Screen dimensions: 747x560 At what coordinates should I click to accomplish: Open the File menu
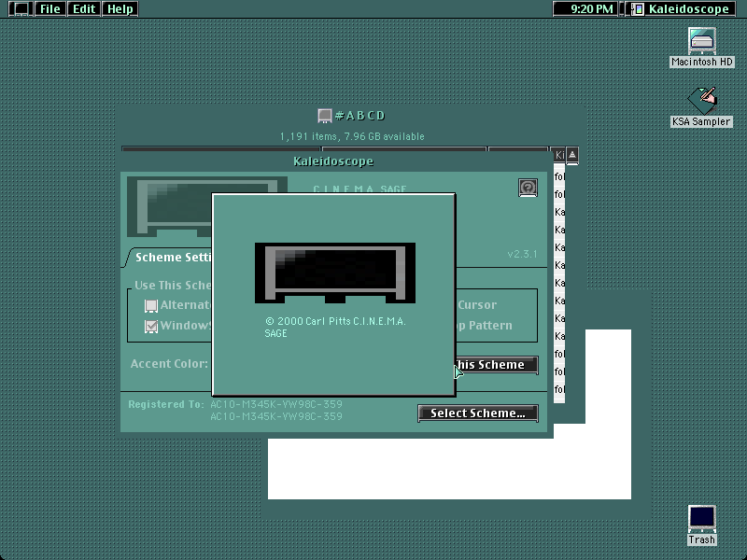[x=50, y=8]
